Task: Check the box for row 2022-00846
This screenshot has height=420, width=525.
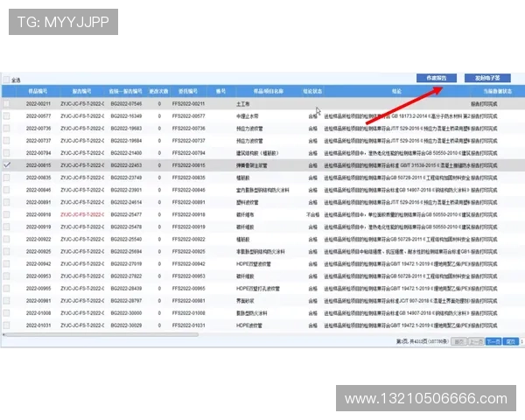Action: [6, 190]
